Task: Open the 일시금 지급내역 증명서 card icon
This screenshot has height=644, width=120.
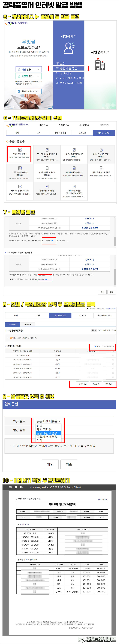Action: (101, 149)
